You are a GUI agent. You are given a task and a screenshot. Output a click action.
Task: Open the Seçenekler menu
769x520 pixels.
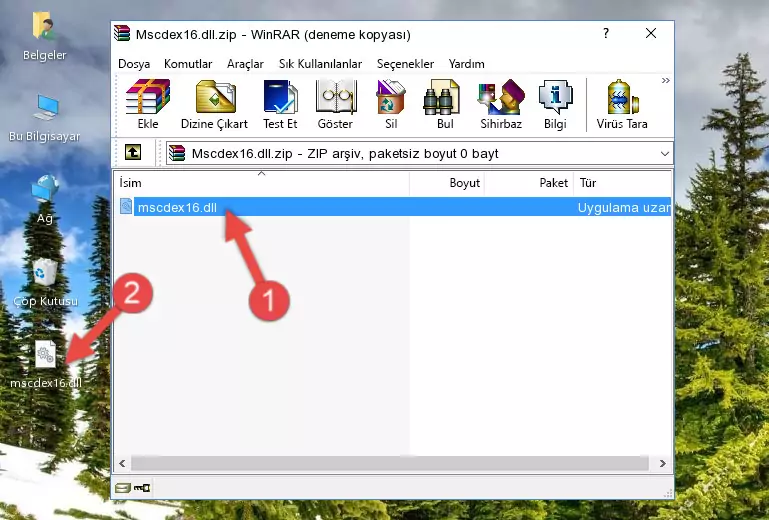pos(405,64)
